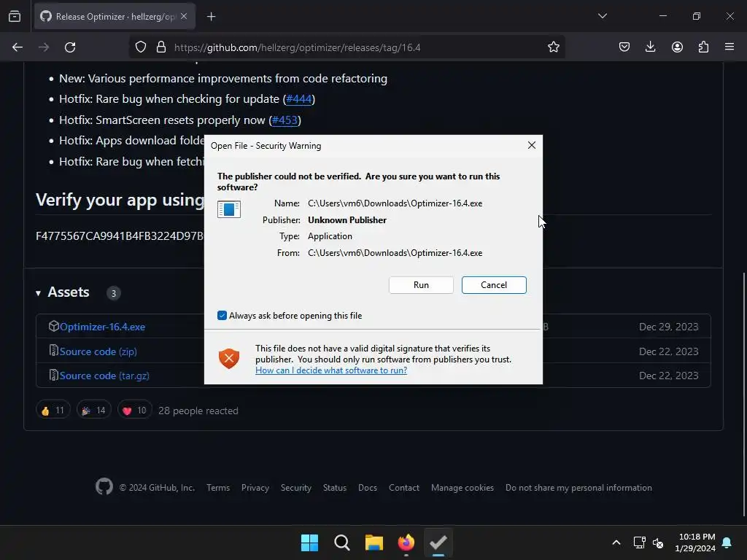Open Privacy footer link
This screenshot has width=747, height=560.
point(255,488)
